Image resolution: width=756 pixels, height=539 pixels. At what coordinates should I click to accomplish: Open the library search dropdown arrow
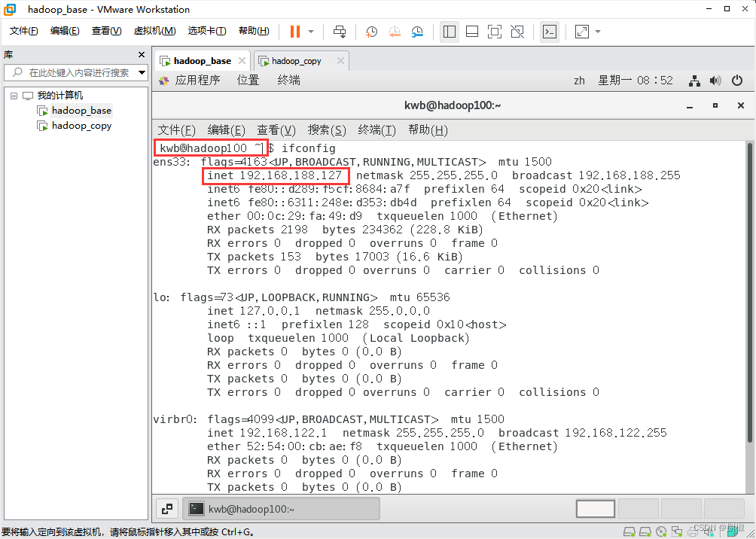click(x=142, y=73)
